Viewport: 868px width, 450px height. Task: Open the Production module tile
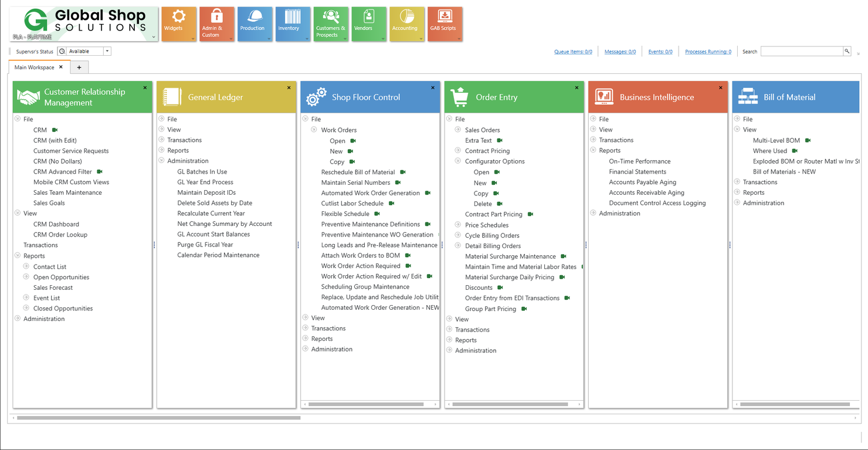point(255,24)
